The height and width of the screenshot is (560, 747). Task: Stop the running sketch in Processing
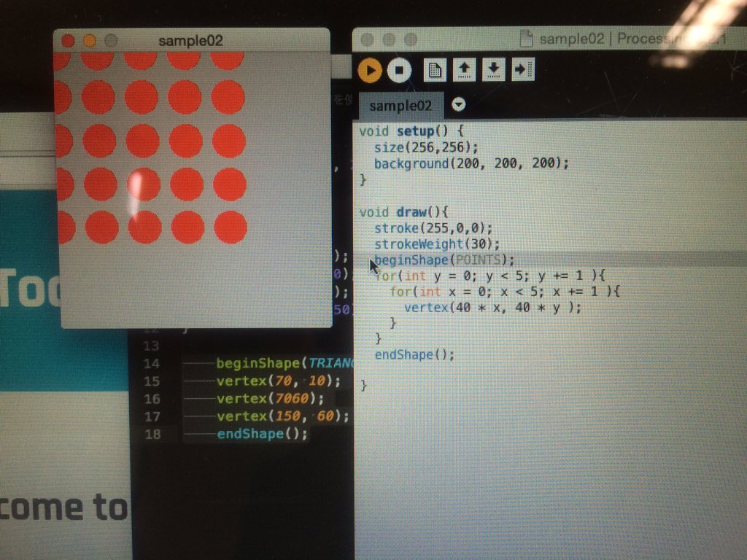(x=399, y=71)
